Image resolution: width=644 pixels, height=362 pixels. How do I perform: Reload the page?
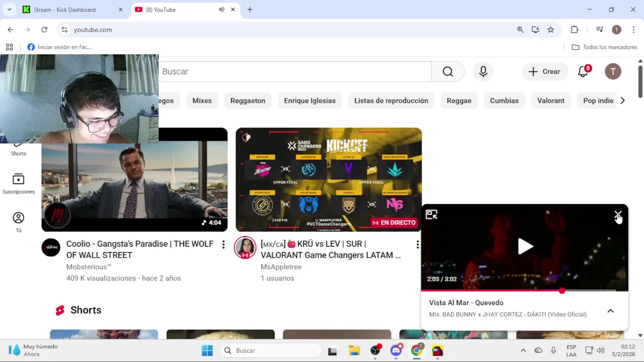(x=44, y=30)
